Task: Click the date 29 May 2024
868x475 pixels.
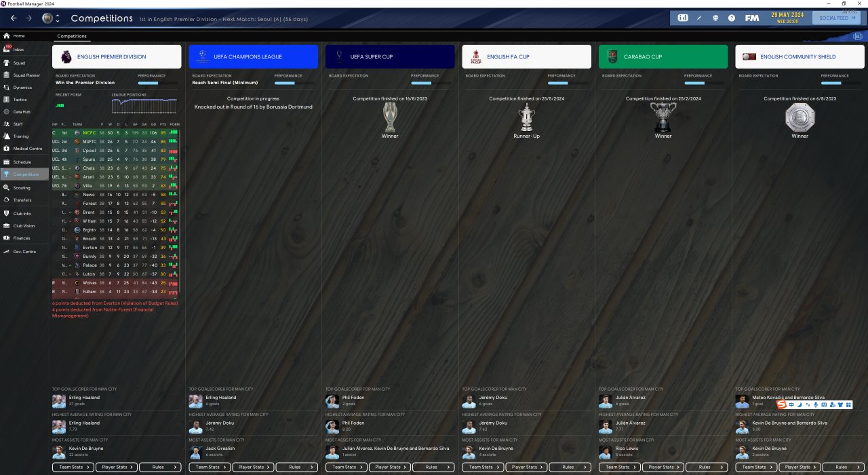Action: tap(787, 15)
